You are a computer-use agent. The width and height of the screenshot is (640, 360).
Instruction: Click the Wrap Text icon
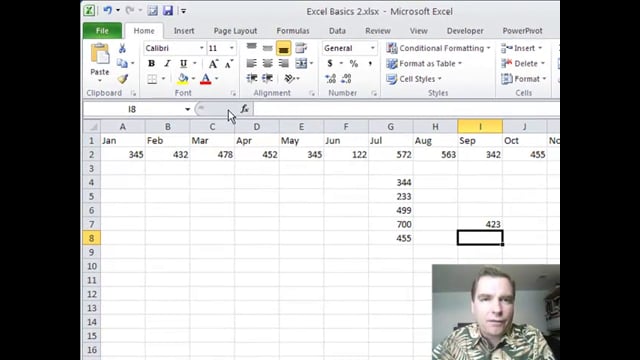click(x=301, y=48)
